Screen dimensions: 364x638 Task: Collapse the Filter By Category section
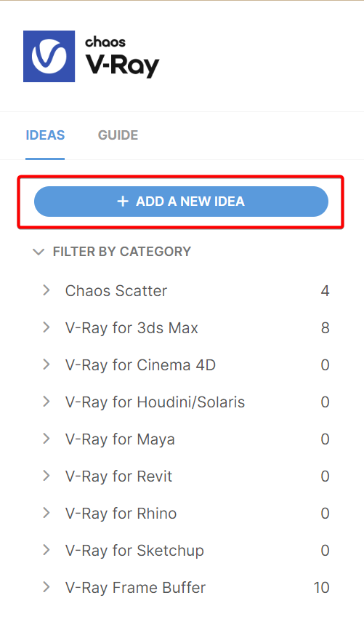tap(39, 252)
